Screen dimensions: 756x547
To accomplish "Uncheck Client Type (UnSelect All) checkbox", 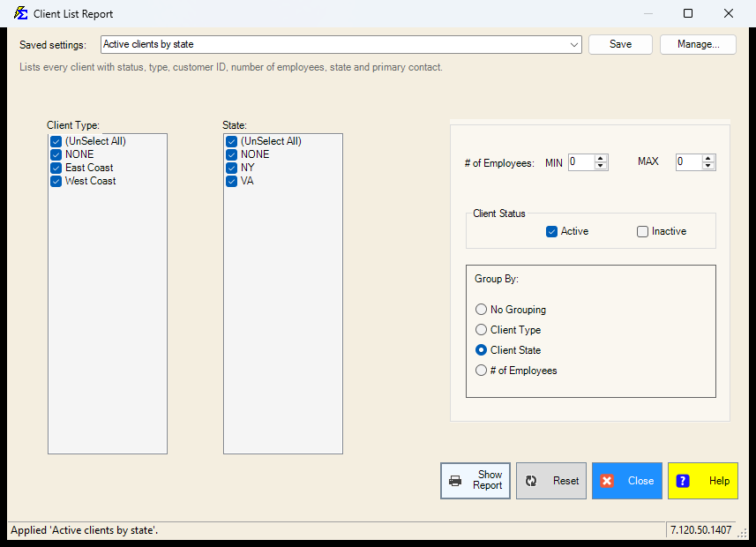I will coord(56,141).
